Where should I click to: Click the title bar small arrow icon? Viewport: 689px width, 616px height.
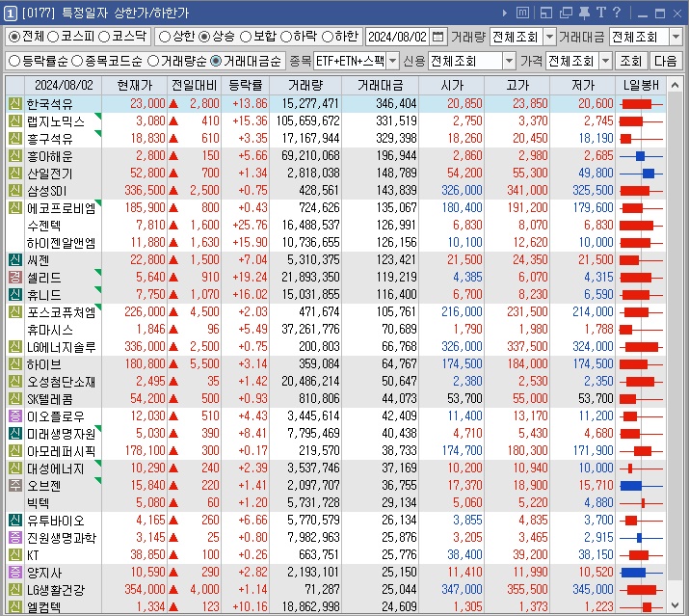504,13
